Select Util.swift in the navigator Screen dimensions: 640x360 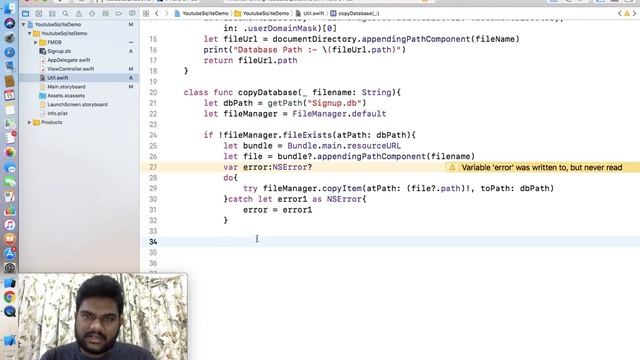point(58,78)
